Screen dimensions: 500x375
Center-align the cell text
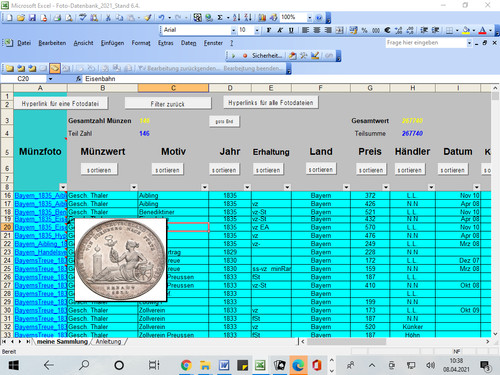click(317, 30)
